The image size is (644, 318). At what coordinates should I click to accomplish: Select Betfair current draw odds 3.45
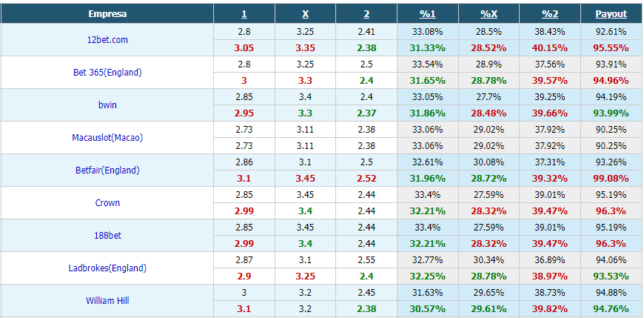[305, 179]
